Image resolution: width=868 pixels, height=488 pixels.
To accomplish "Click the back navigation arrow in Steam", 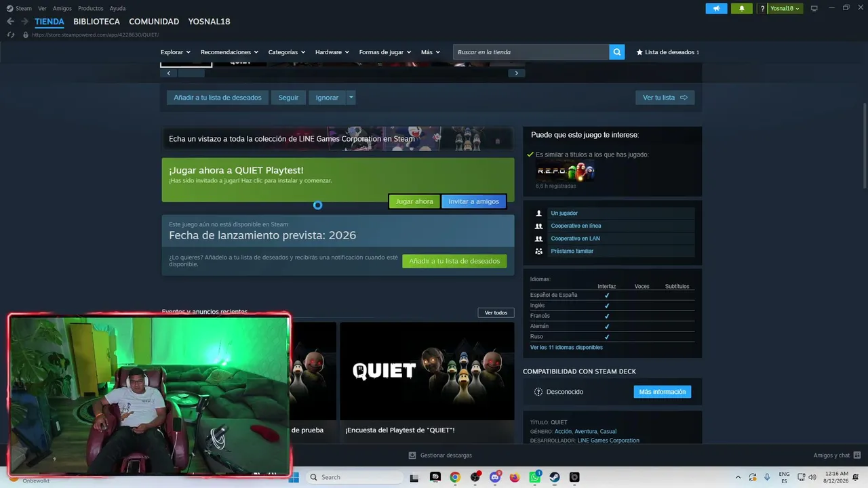I will tap(10, 22).
